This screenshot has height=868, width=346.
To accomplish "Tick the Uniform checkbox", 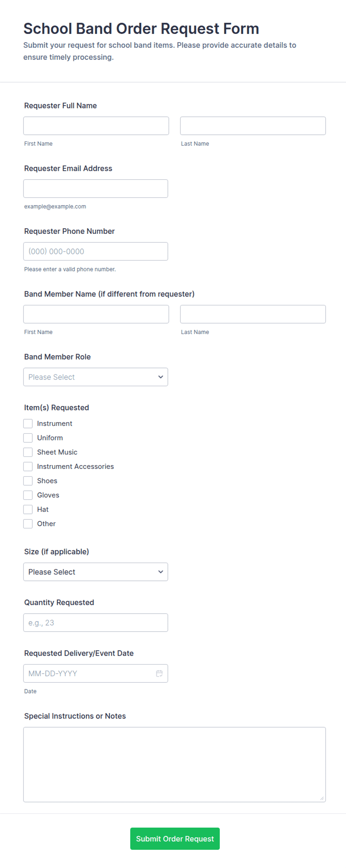I will (x=28, y=438).
